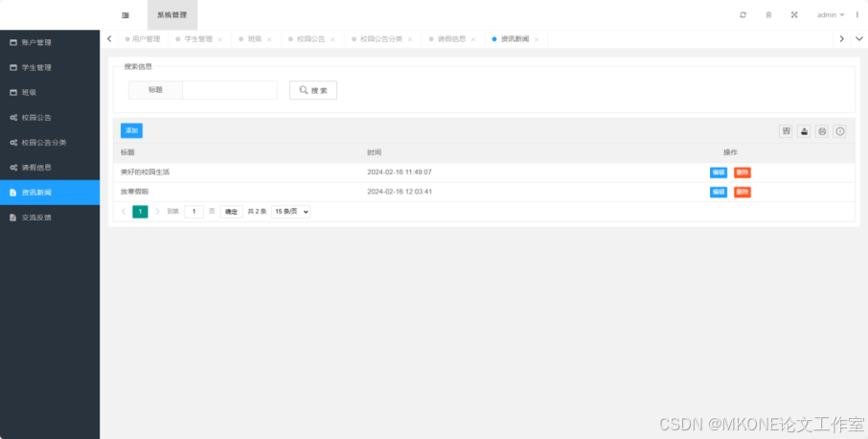Open the admin user dropdown
Image resolution: width=868 pixels, height=439 pixels.
[x=831, y=15]
